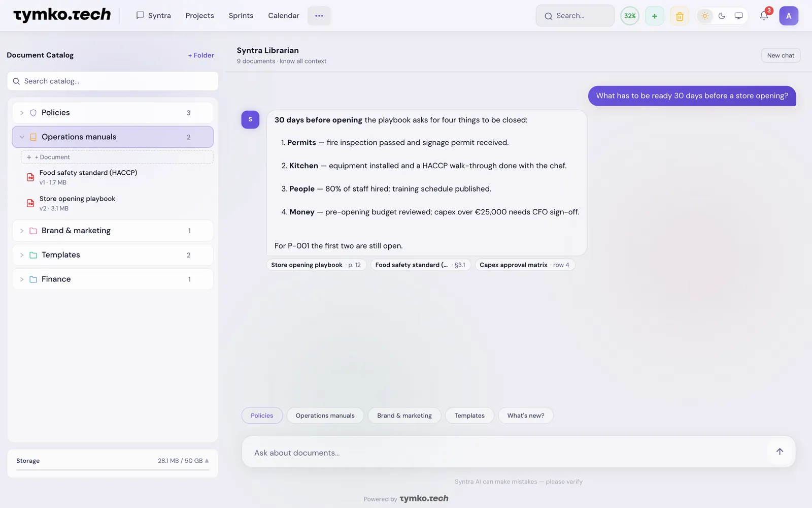Open the user avatar A menu
The image size is (812, 508).
[x=789, y=16]
